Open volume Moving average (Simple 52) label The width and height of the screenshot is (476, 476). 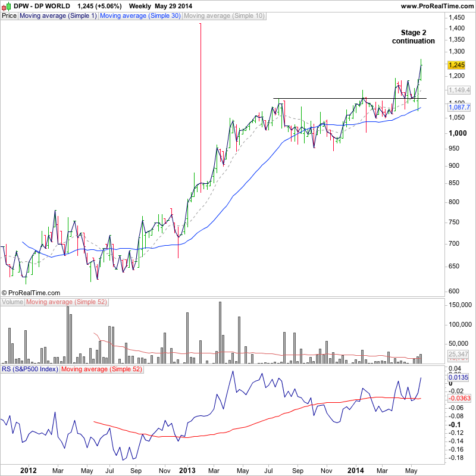tap(67, 302)
